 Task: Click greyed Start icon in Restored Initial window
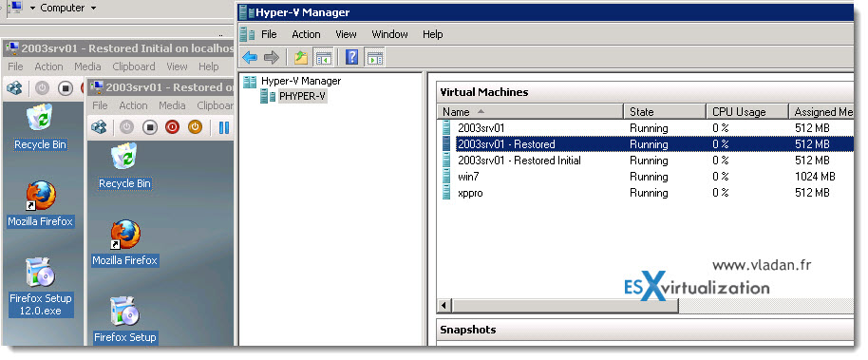[42, 88]
